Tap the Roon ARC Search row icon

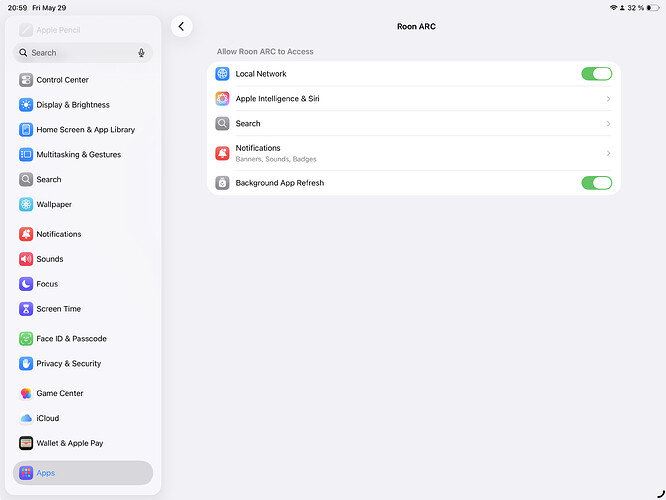pyautogui.click(x=222, y=124)
